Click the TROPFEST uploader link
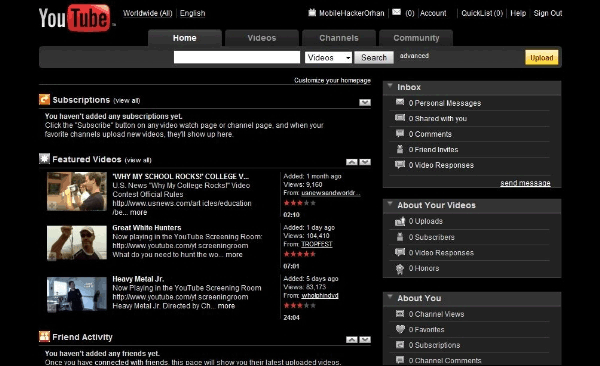 click(x=317, y=244)
